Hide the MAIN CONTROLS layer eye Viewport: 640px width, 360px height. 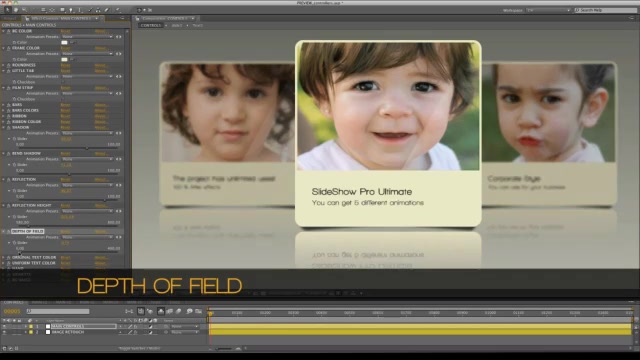coord(4,327)
